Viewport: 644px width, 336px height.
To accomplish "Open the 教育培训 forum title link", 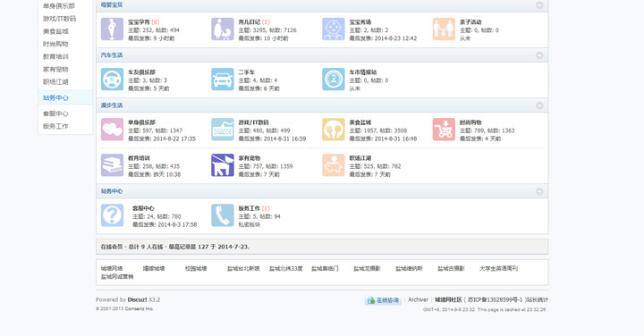I will click(139, 158).
